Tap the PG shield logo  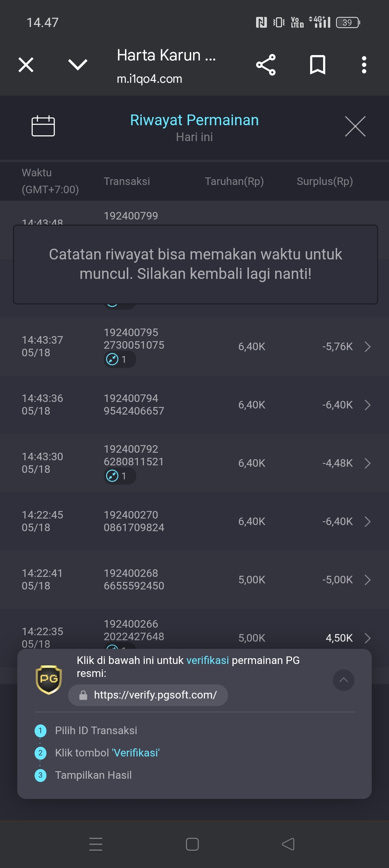pos(49,680)
